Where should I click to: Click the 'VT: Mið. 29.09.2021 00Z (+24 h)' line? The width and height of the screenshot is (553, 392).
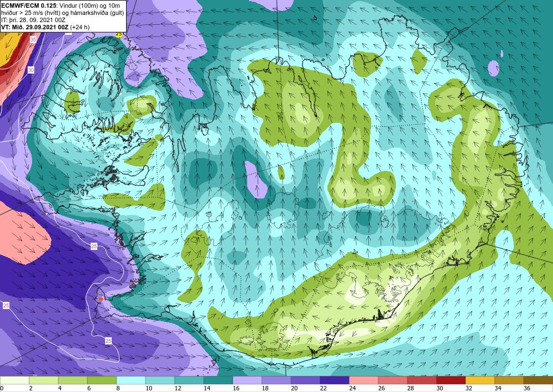[45, 27]
